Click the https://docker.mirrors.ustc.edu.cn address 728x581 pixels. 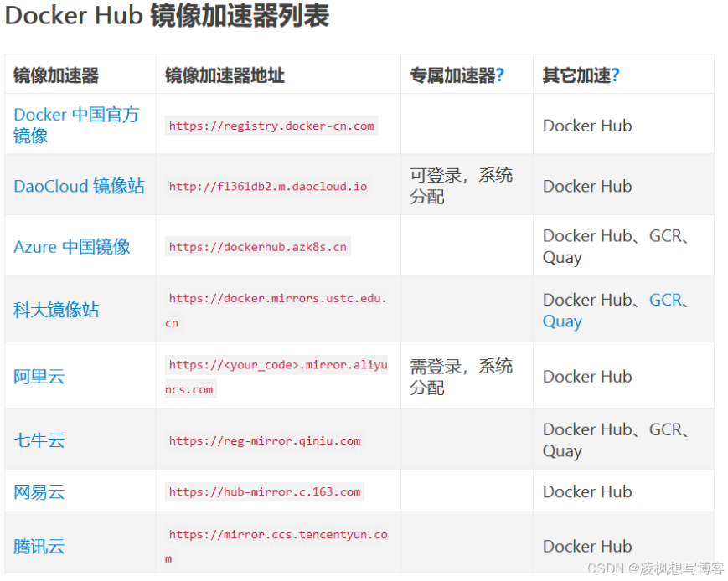click(x=277, y=310)
